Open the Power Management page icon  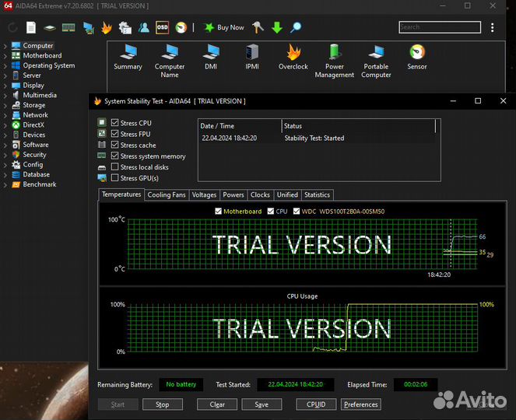coord(335,61)
